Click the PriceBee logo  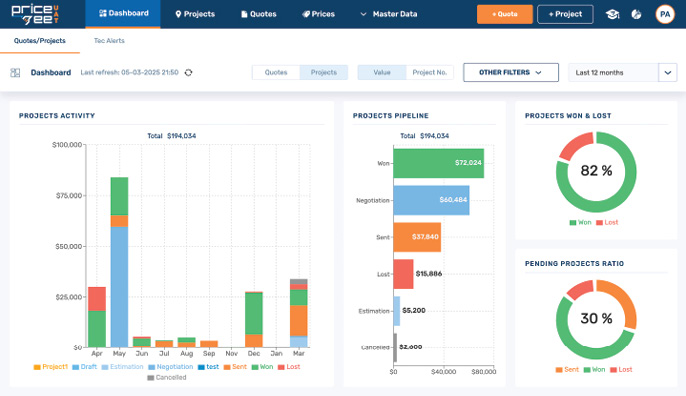pyautogui.click(x=35, y=14)
